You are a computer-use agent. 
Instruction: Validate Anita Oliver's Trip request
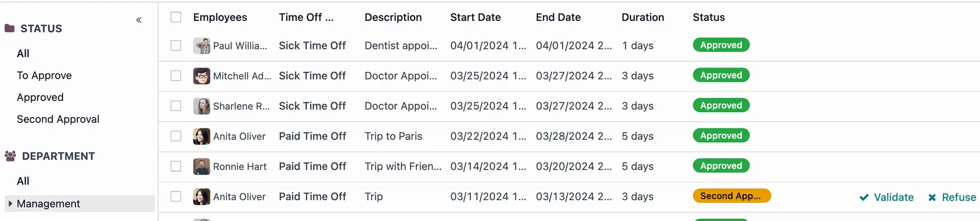tap(887, 197)
